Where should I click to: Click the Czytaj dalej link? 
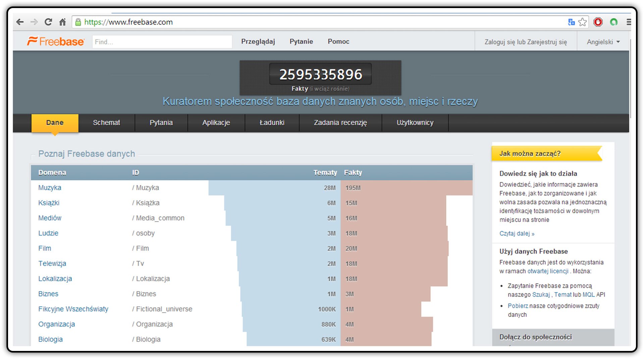tap(517, 233)
